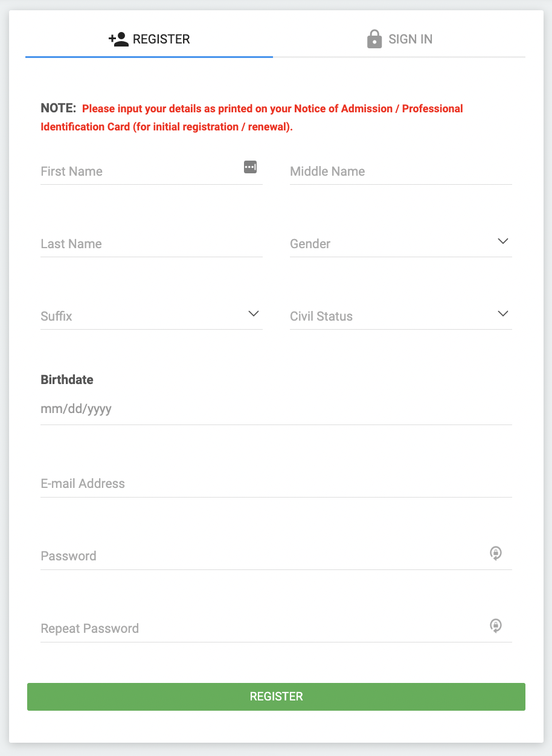Open the Gender dropdown
This screenshot has width=552, height=756.
click(502, 241)
